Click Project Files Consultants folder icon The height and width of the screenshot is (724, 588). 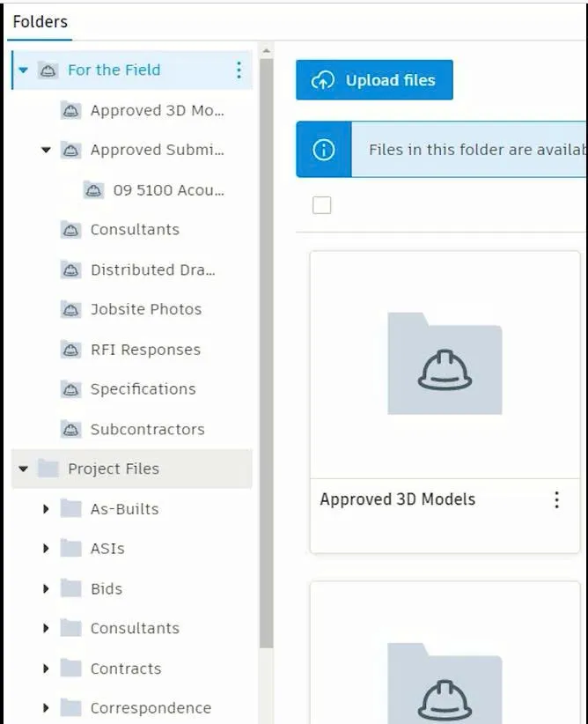click(70, 628)
